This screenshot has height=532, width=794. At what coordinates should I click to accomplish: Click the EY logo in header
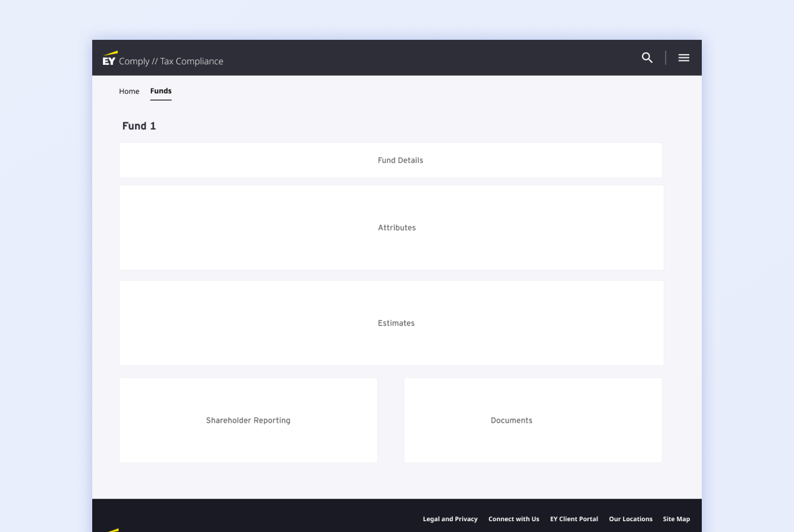(109, 58)
